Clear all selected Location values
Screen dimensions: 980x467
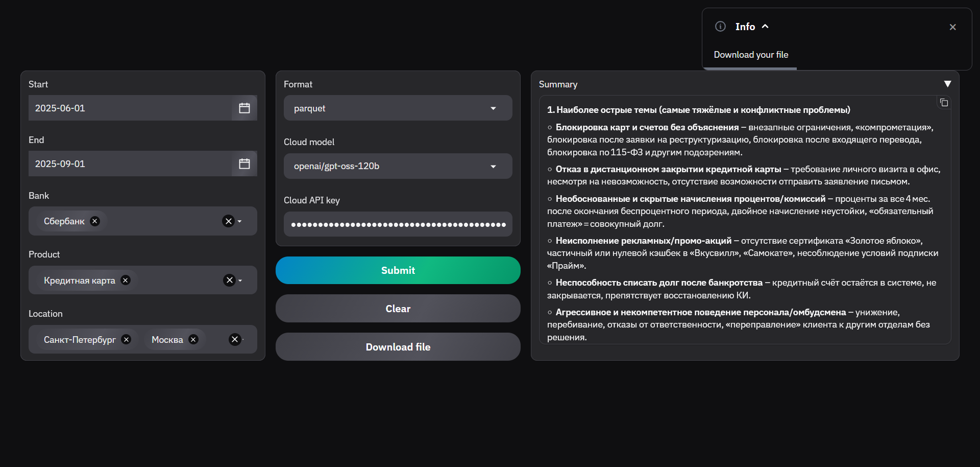235,339
